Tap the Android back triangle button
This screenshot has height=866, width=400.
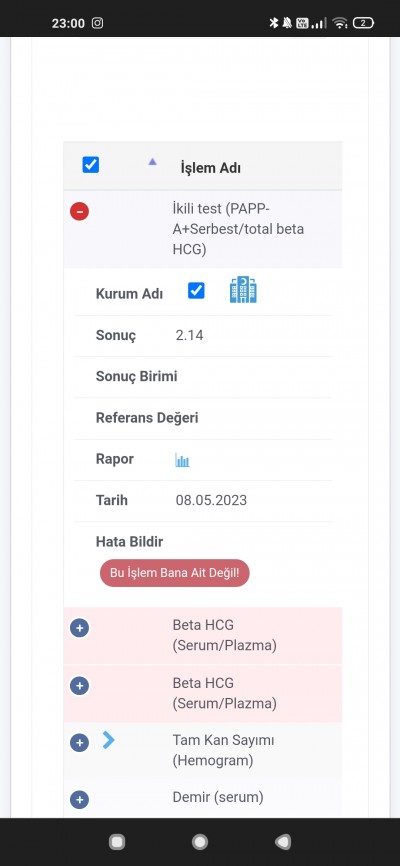(x=283, y=841)
